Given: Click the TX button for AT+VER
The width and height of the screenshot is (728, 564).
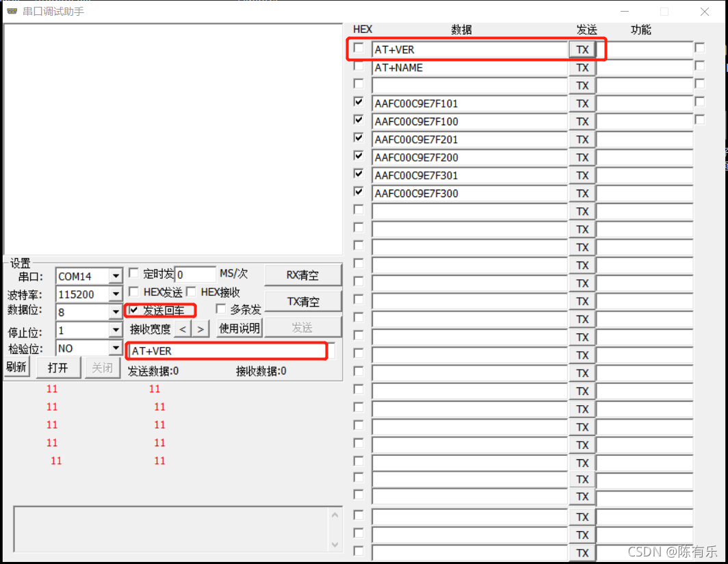Looking at the screenshot, I should 582,50.
